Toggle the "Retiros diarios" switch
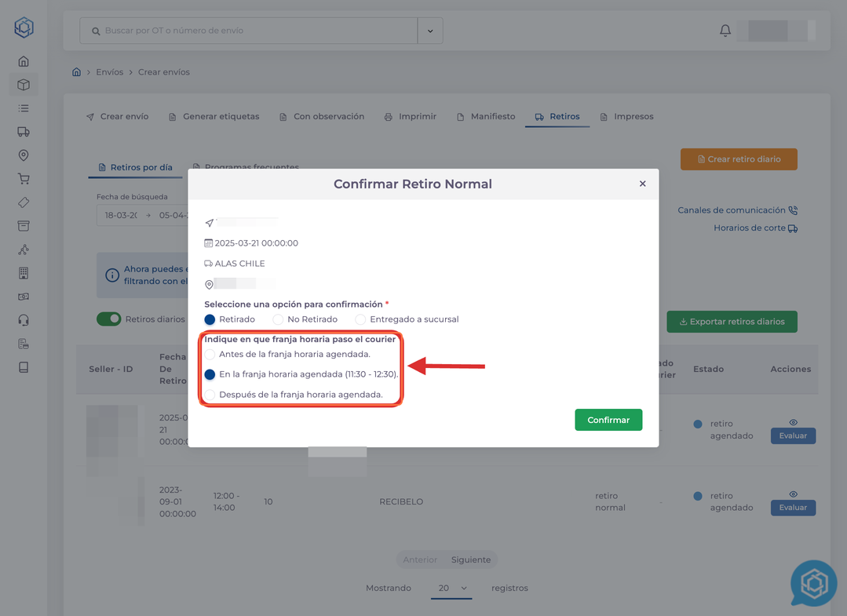The image size is (847, 616). [109, 319]
